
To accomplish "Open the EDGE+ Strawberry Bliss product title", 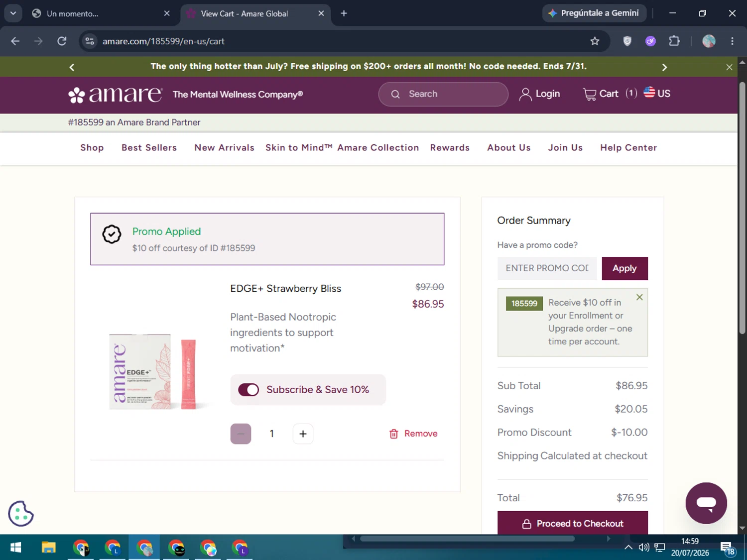I will [x=285, y=289].
